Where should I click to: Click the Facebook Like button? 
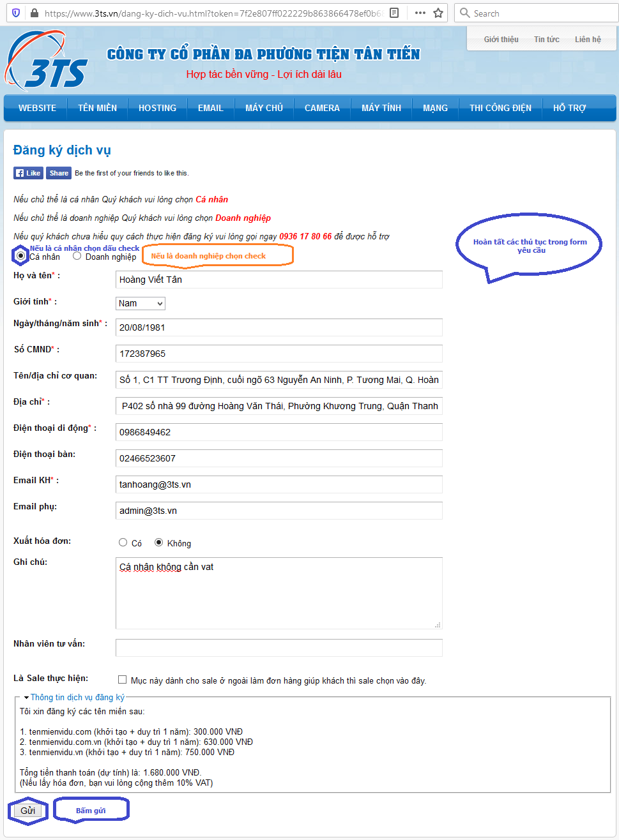tap(28, 173)
